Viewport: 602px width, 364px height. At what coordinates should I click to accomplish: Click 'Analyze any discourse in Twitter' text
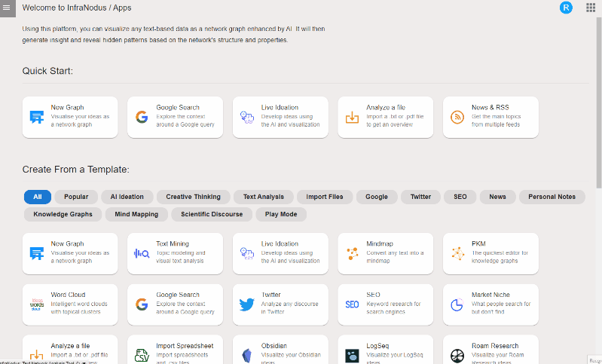[289, 307]
